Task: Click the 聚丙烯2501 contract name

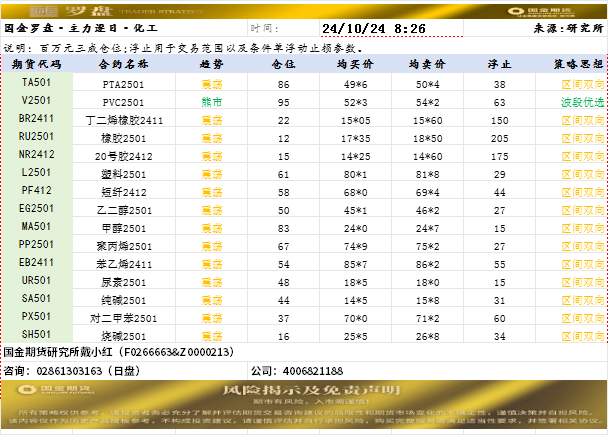Action: tap(124, 247)
